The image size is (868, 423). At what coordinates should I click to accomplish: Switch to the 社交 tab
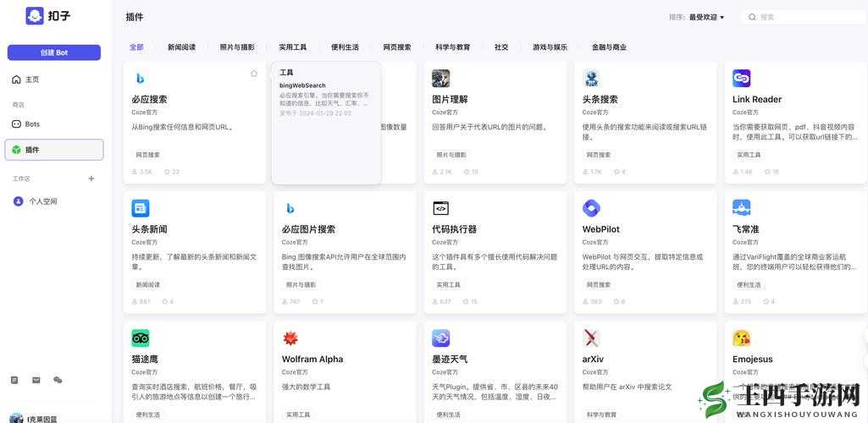501,47
